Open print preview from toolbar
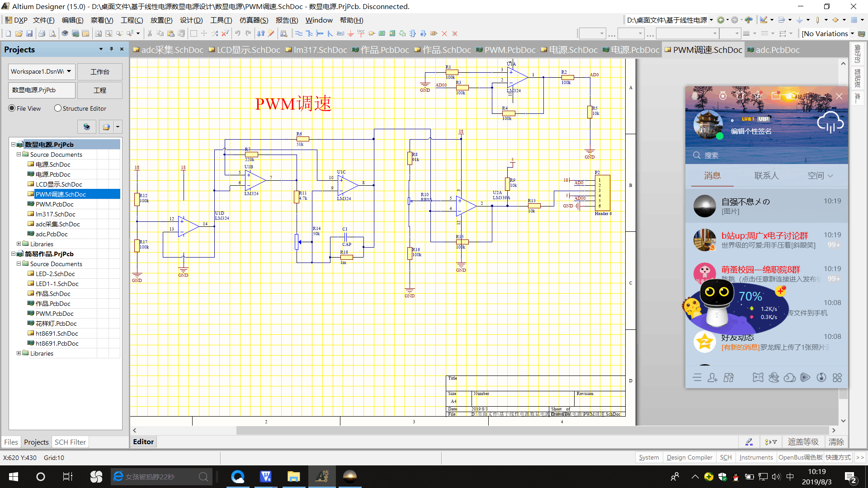 click(52, 33)
